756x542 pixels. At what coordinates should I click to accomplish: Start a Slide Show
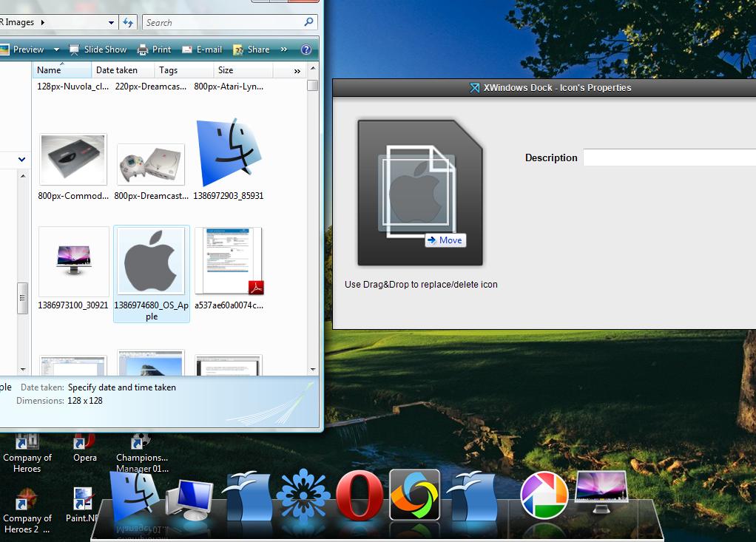[x=98, y=49]
